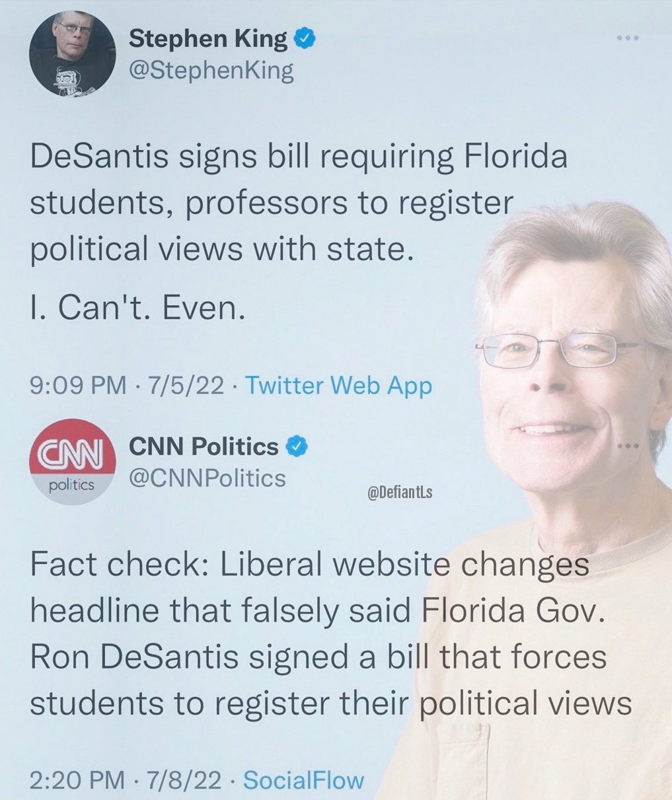The image size is (672, 800).
Task: Click Stephen King's blue verified badge
Action: point(303,40)
